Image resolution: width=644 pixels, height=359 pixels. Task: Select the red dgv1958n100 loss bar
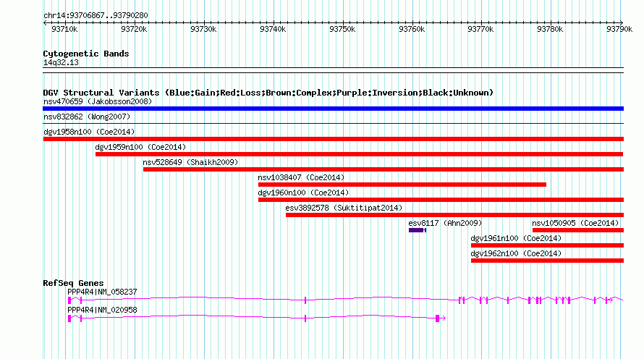click(x=333, y=139)
